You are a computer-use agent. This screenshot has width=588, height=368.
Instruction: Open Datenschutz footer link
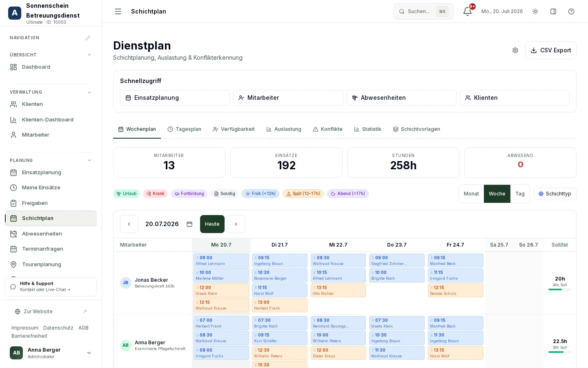58,328
